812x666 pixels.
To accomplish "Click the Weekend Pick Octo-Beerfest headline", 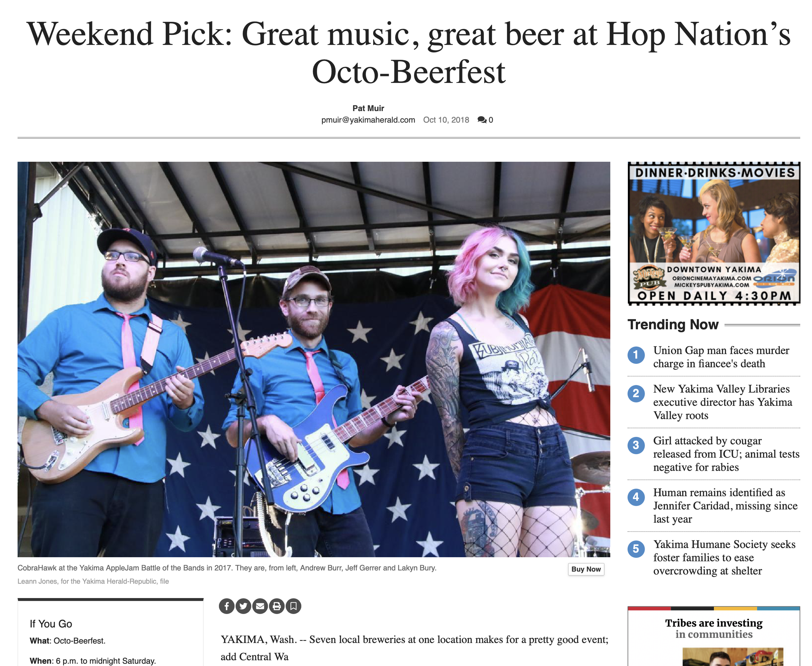I will coord(409,53).
